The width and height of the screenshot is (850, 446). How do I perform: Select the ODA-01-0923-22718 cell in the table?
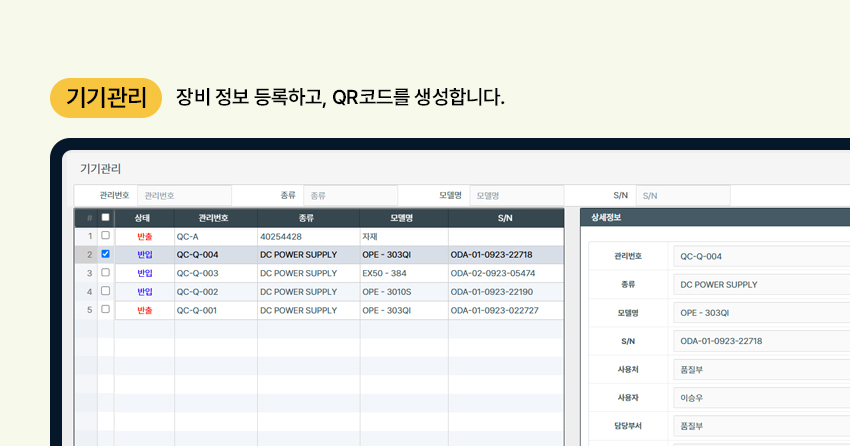pos(506,255)
